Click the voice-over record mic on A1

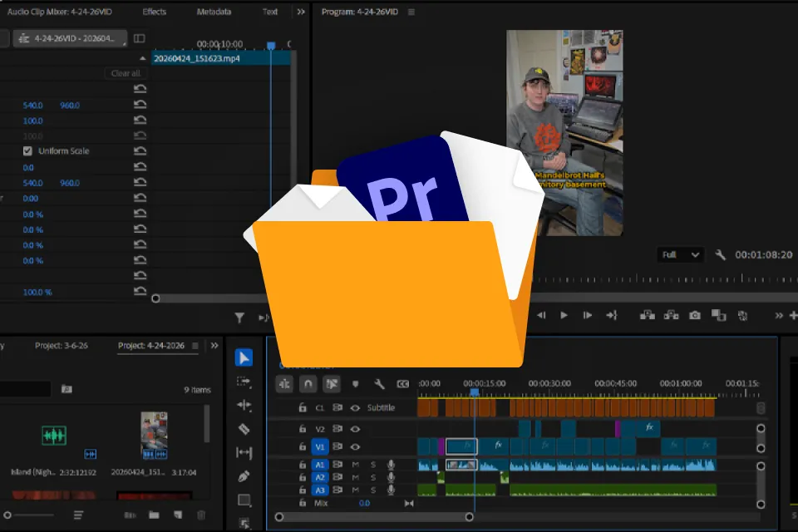click(x=391, y=465)
